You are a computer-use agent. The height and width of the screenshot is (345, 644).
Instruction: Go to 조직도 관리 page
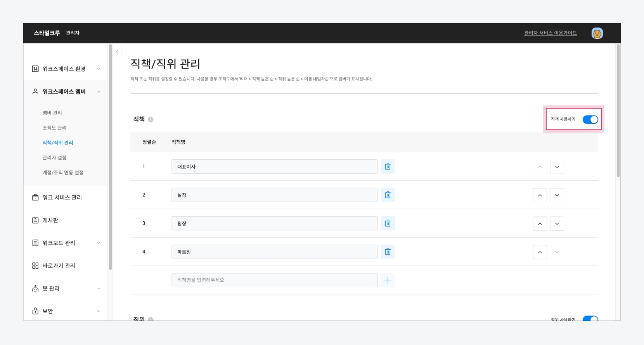pyautogui.click(x=54, y=128)
